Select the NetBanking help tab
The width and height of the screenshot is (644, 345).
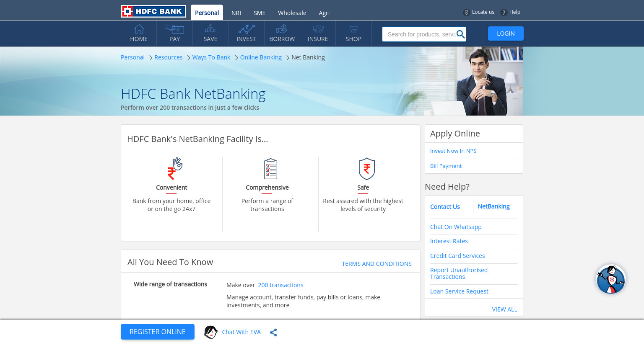(493, 206)
